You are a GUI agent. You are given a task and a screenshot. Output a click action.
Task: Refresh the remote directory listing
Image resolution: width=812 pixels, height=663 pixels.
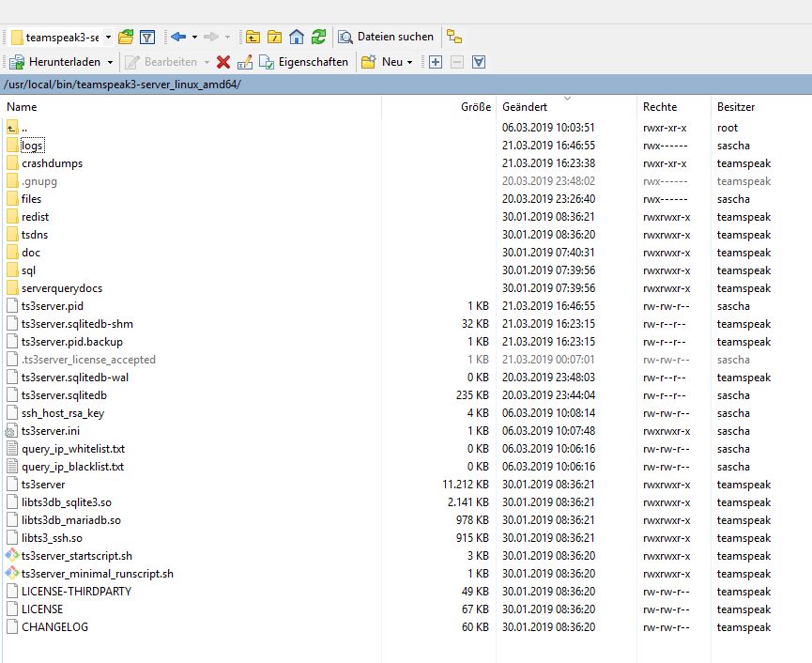click(x=318, y=37)
